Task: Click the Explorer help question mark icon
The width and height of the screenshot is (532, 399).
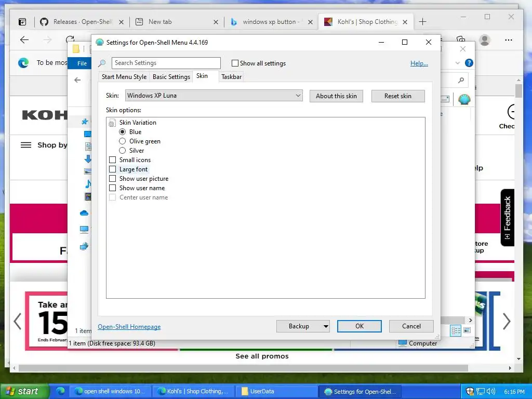Action: click(x=469, y=63)
